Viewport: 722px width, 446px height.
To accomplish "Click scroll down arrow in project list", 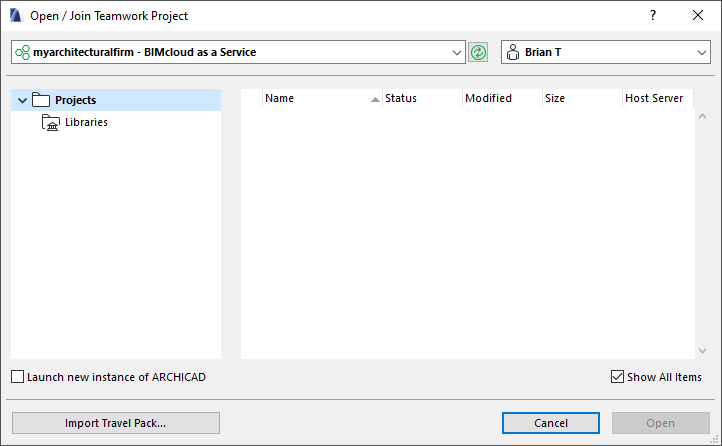I will (x=702, y=350).
